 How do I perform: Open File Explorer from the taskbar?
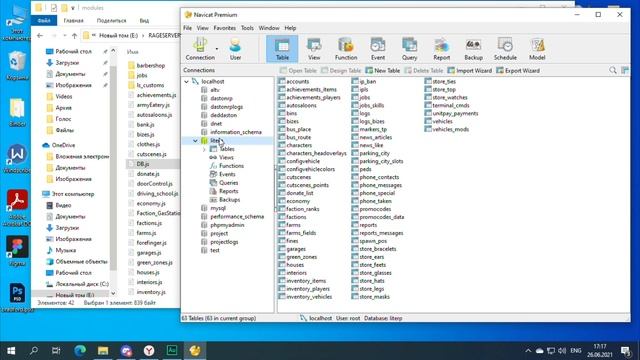[103, 351]
